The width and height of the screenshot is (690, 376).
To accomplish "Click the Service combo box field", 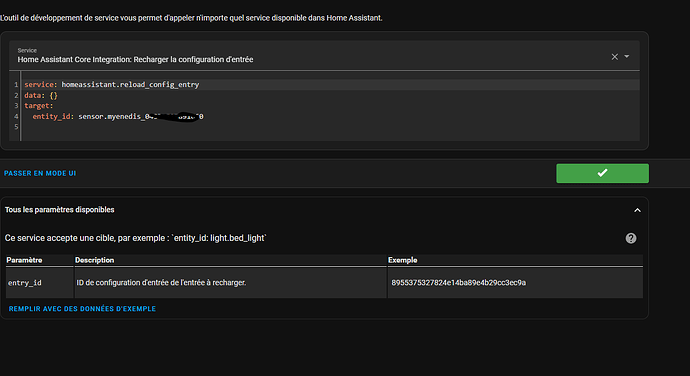I will click(324, 55).
